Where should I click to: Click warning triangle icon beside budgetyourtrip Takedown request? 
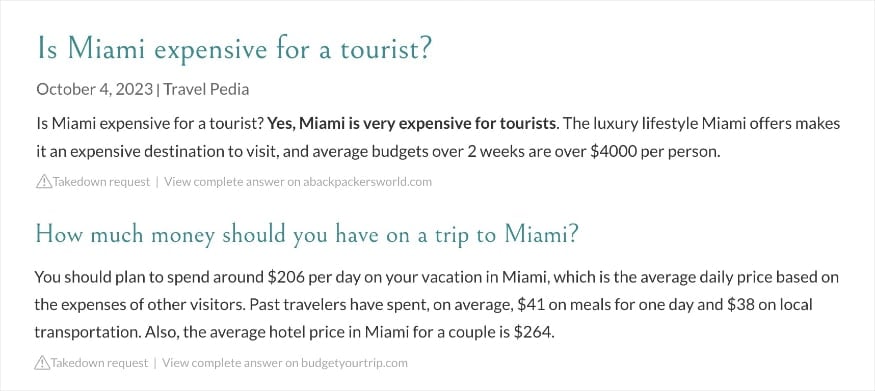coord(42,363)
